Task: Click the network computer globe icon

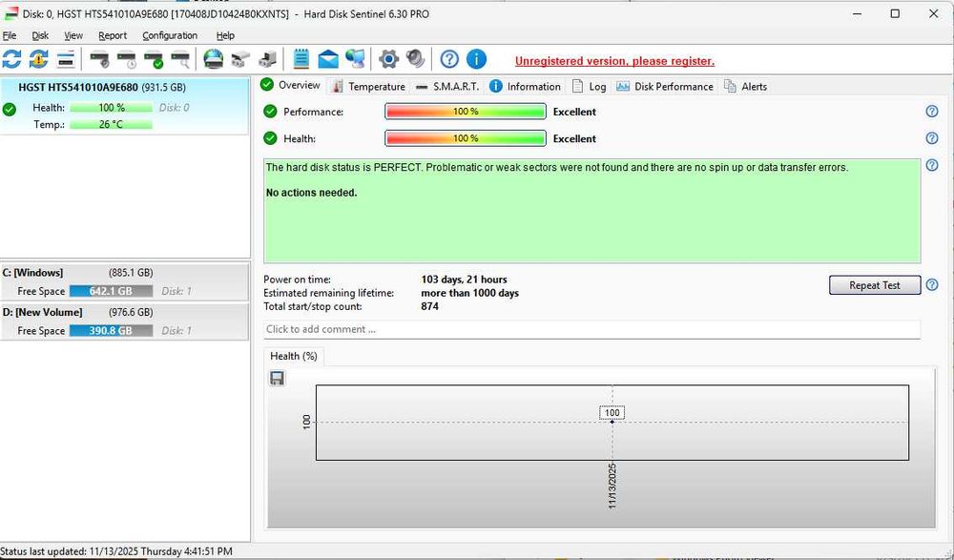Action: click(355, 59)
